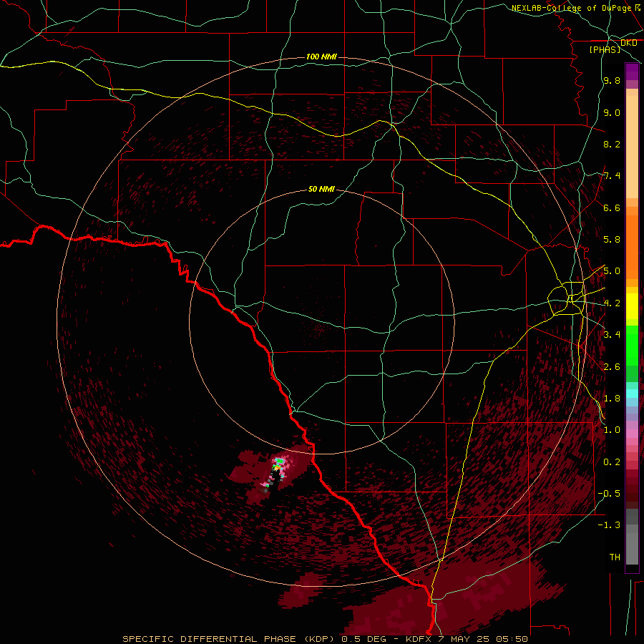Select the 3.4 scale value

pos(612,335)
